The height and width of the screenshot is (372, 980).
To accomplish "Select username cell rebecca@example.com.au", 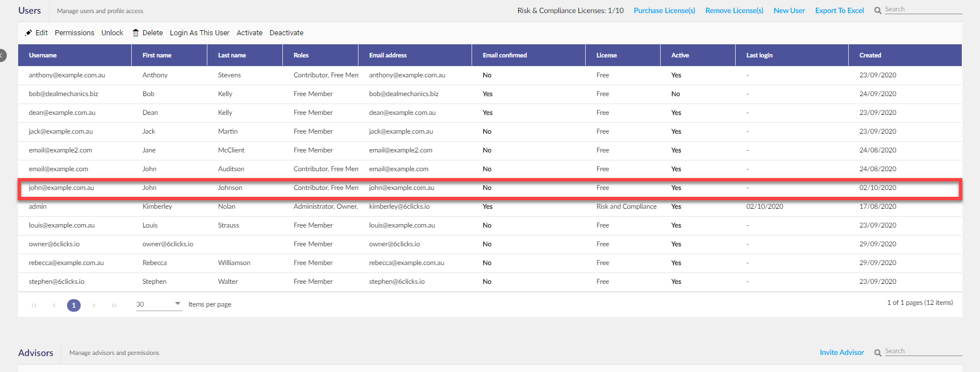I will click(x=66, y=263).
